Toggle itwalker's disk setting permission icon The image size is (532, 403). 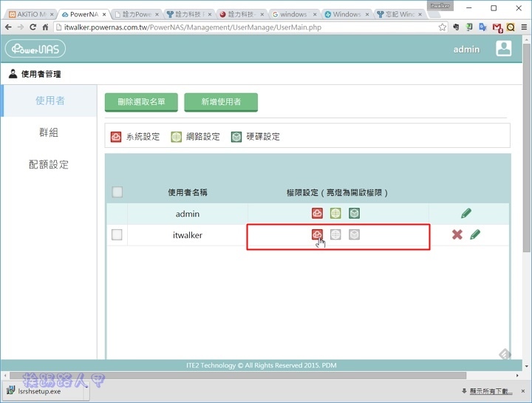(354, 234)
